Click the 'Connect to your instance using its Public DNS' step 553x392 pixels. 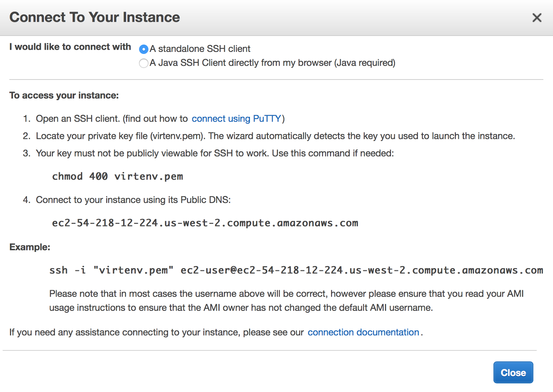point(133,200)
